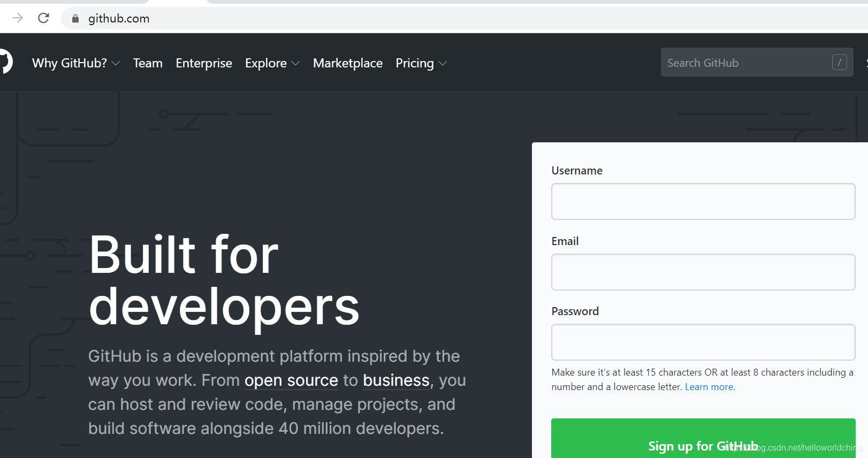
Task: Click the Email label
Action: [565, 241]
